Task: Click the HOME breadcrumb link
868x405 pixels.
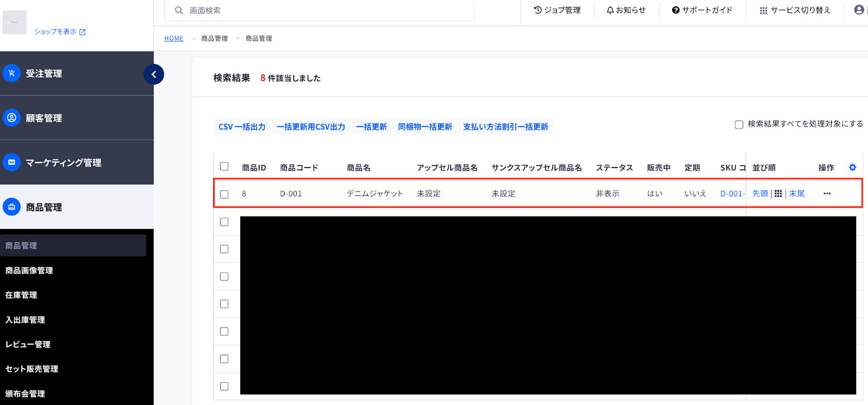Action: pyautogui.click(x=174, y=38)
